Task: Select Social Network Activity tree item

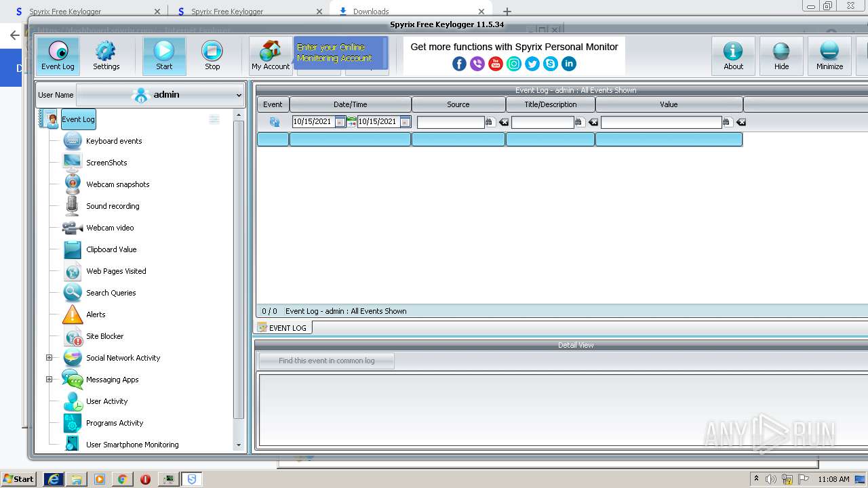Action: [x=123, y=358]
